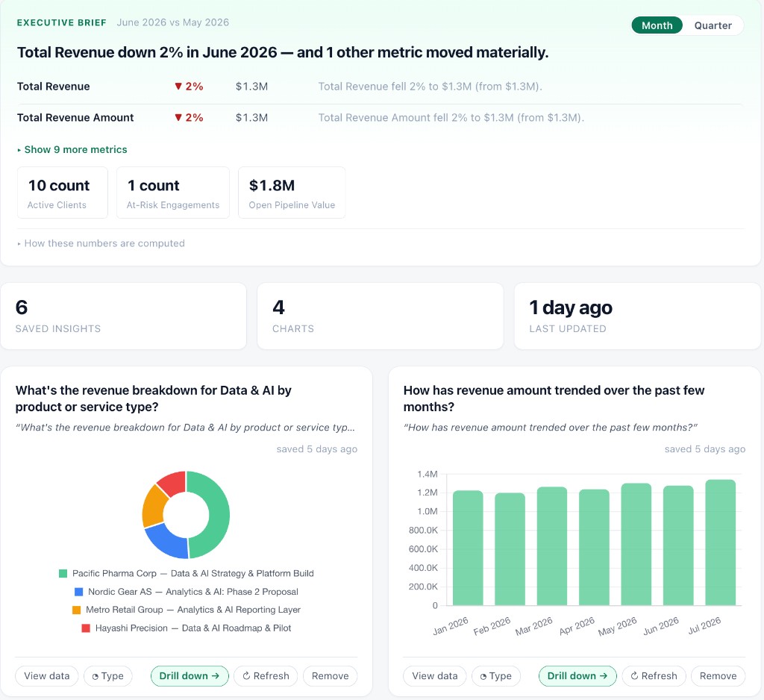
Task: Click 'Total Revenue Amount fell 2%' description text
Action: click(x=451, y=117)
